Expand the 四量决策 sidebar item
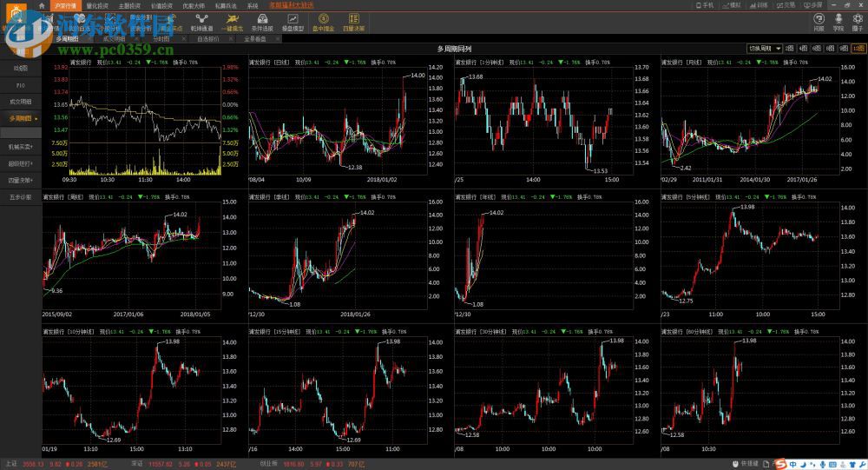Viewport: 868px width, 470px height. [21, 180]
